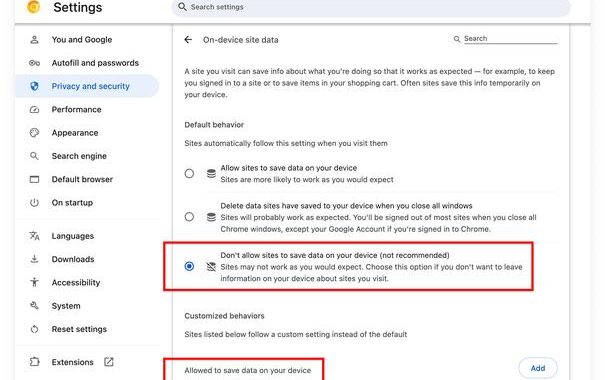The height and width of the screenshot is (380, 605).
Task: Click the On-device site data heading
Action: pyautogui.click(x=240, y=40)
